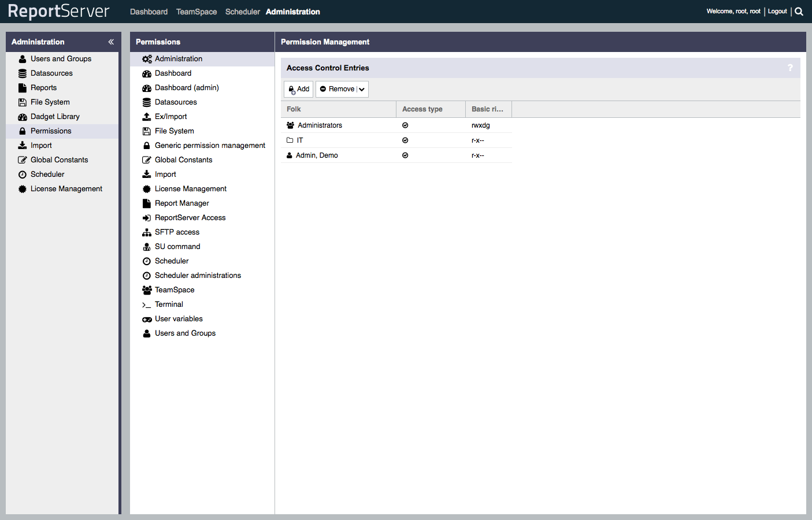Click the ReportServer Access sign-in icon
This screenshot has width=812, height=520.
[x=147, y=218]
